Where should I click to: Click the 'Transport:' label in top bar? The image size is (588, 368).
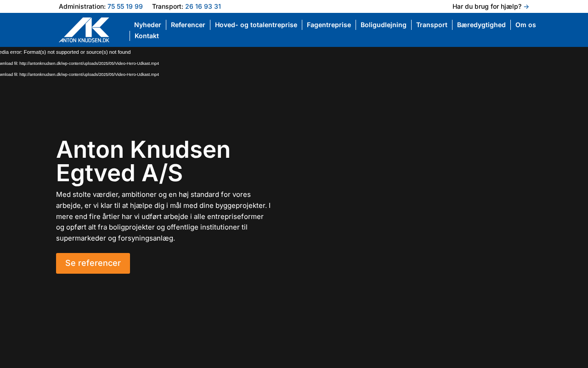click(x=168, y=6)
